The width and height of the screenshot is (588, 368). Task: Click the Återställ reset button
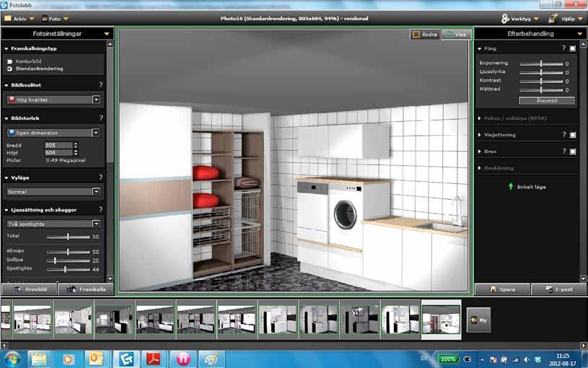[x=547, y=100]
